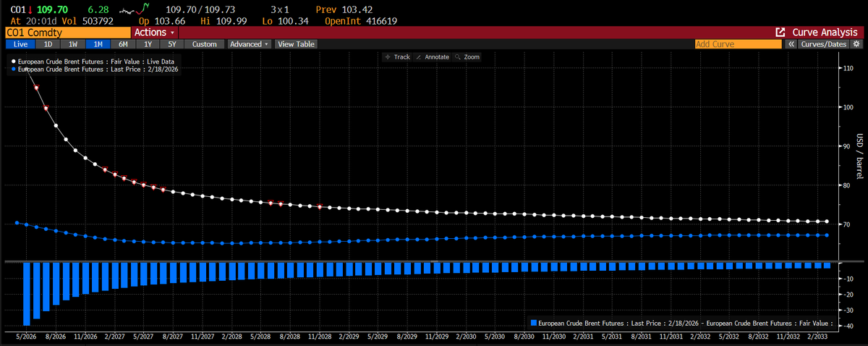Select the 1Y range

click(148, 44)
